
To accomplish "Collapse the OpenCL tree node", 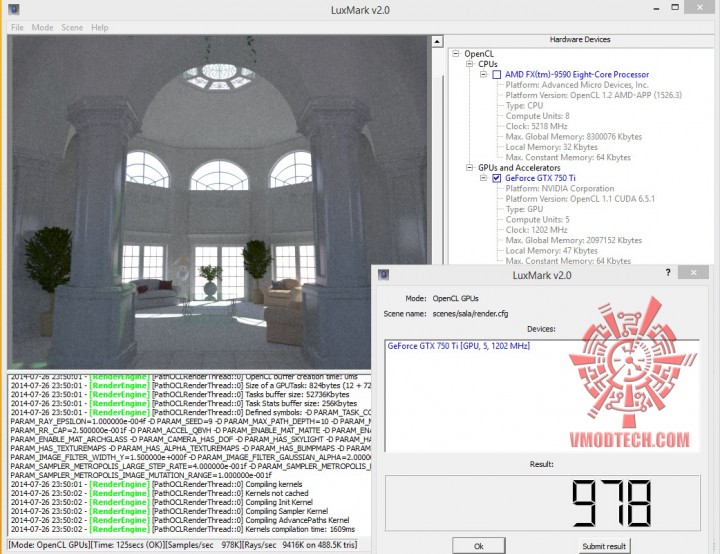I will pos(456,53).
